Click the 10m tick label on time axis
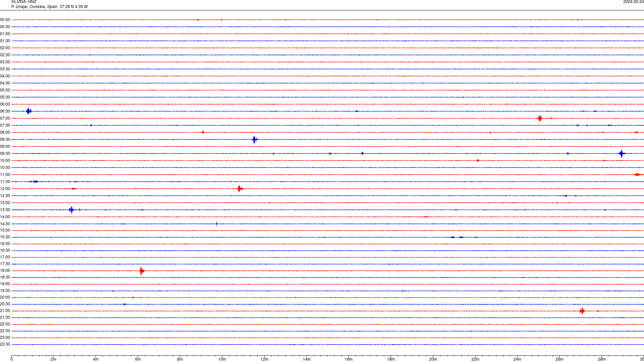The height and width of the screenshot is (362, 644). [x=222, y=359]
